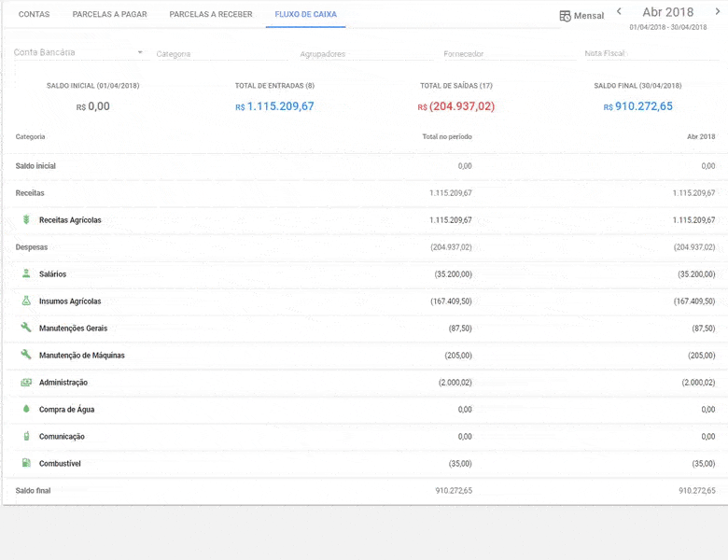728x560 pixels.
Task: Click the Salários person icon
Action: 26,274
